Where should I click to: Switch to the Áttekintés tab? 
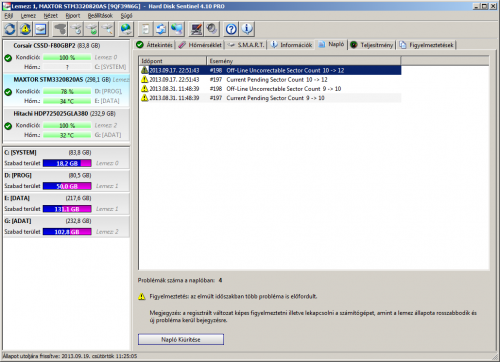coord(155,45)
